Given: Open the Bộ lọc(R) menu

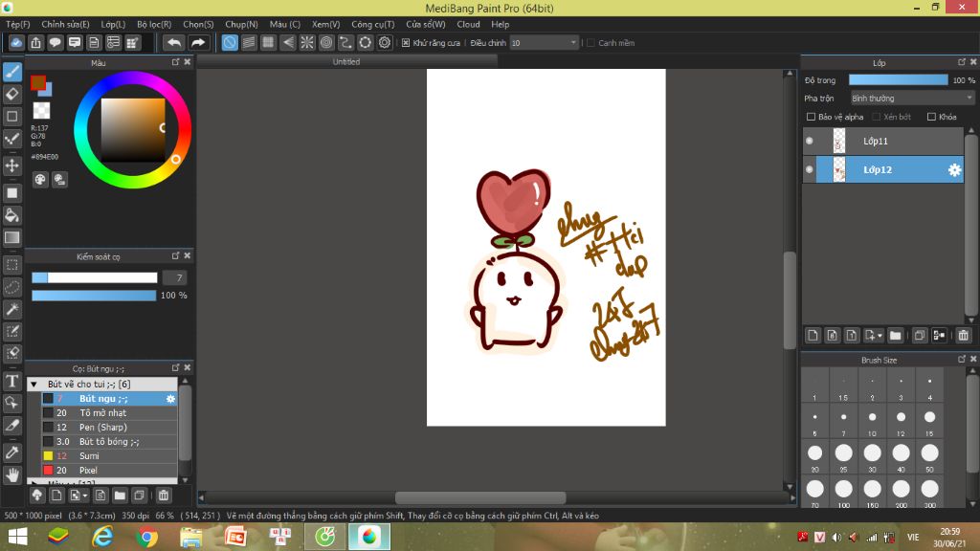Looking at the screenshot, I should click(154, 24).
